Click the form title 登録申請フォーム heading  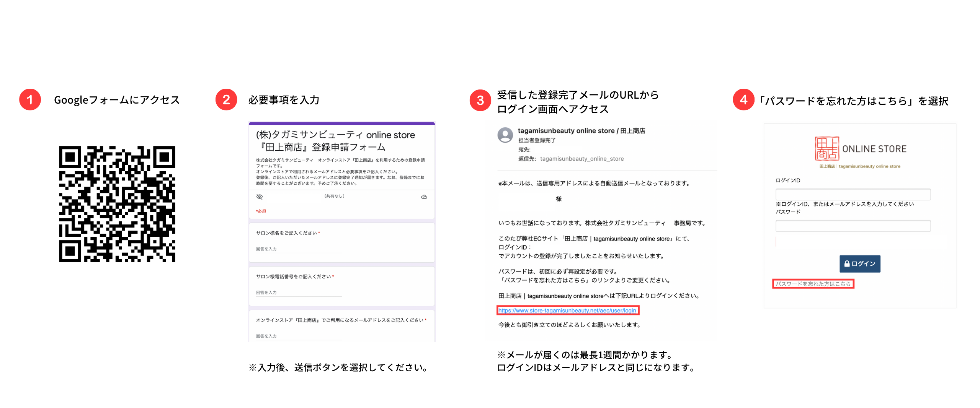click(335, 141)
